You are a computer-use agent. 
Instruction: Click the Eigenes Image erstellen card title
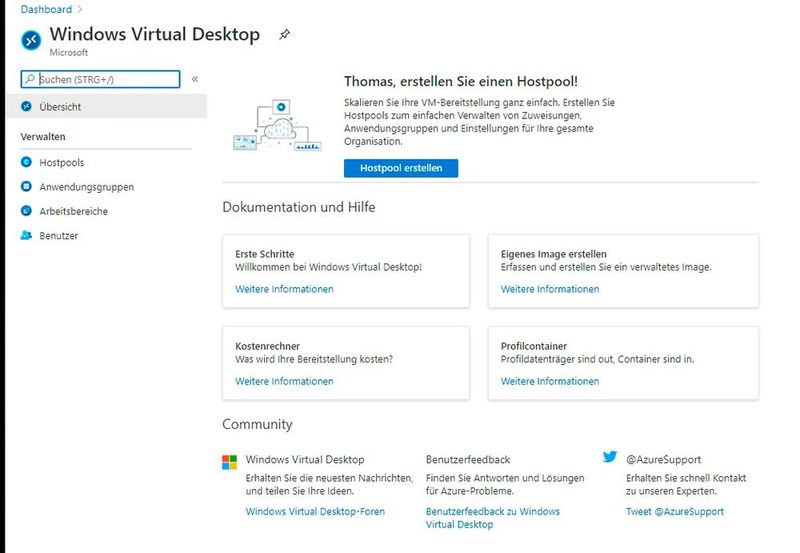pyautogui.click(x=554, y=254)
